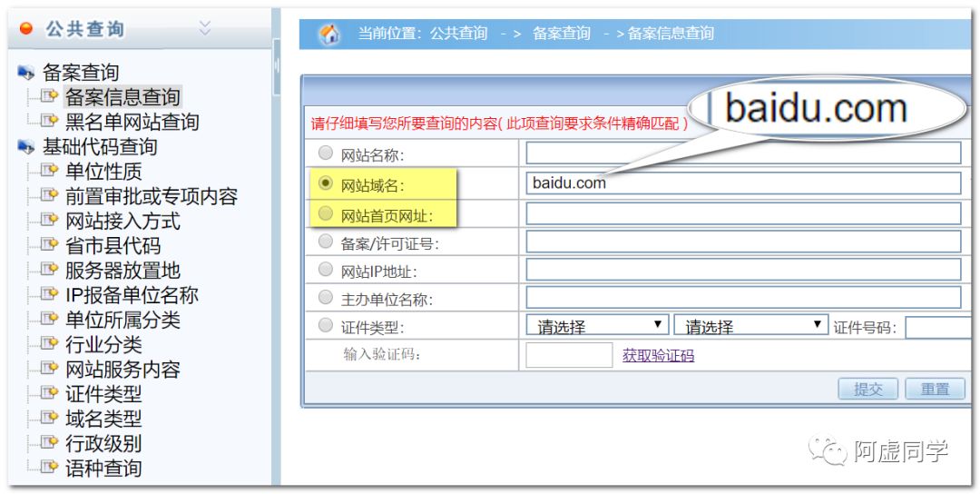Click the 网站名称 text field
Image resolution: width=980 pixels, height=494 pixels.
(743, 153)
